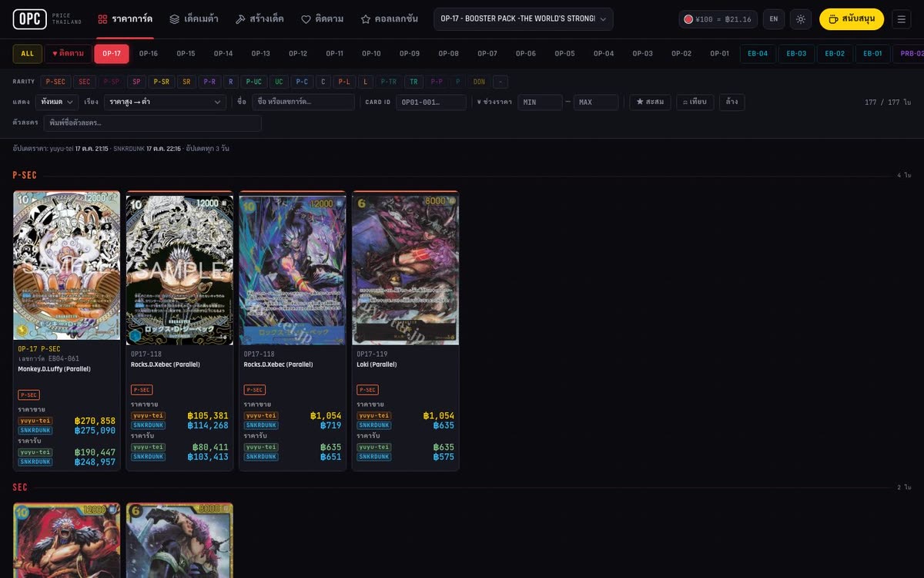Toggle the SR rarity filter chip

pyautogui.click(x=186, y=82)
